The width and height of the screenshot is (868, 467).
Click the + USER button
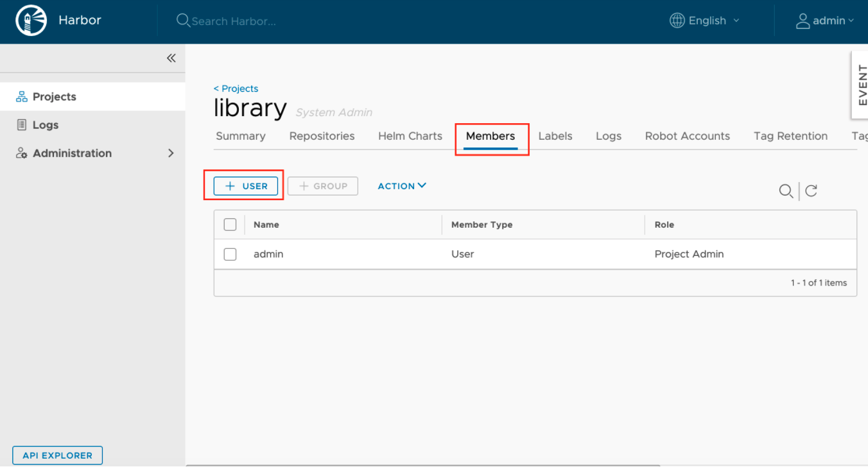tap(247, 186)
